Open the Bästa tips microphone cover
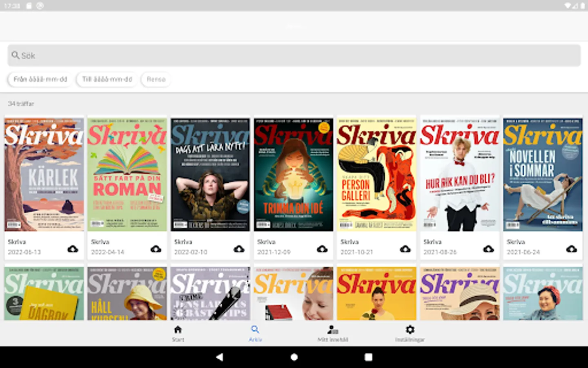 tap(210, 293)
